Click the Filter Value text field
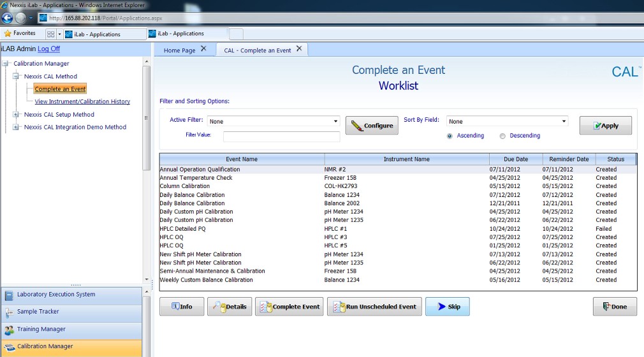644x357 pixels. (281, 136)
